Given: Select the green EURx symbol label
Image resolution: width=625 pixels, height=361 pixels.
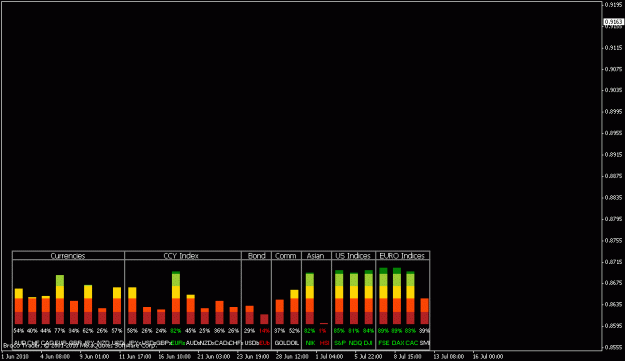Looking at the screenshot, I should click(178, 343).
